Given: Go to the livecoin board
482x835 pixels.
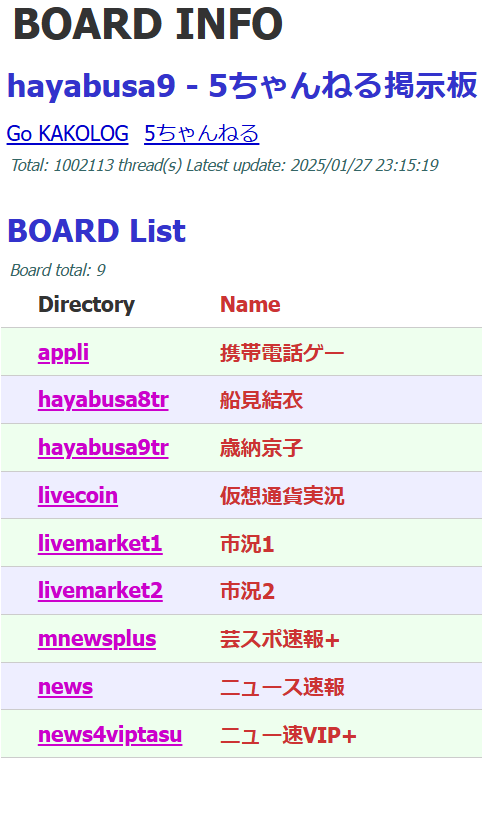Looking at the screenshot, I should 78,495.
